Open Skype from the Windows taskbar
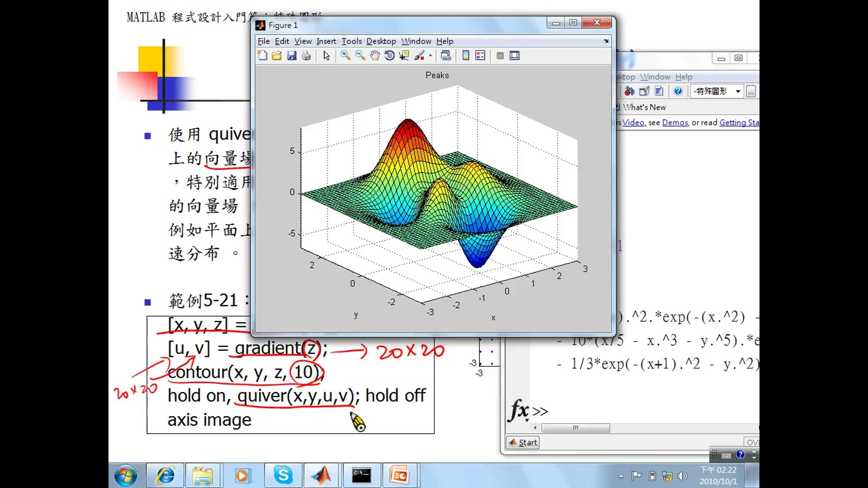 283,475
